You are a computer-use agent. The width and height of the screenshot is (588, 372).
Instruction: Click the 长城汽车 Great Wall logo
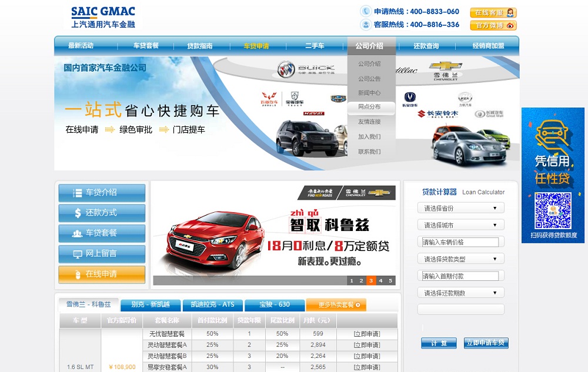pyautogui.click(x=489, y=114)
